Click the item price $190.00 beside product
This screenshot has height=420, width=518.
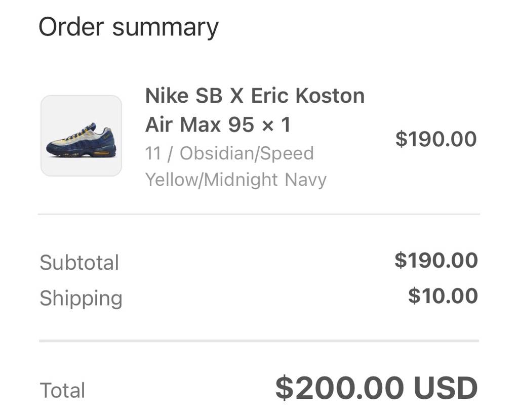[436, 139]
